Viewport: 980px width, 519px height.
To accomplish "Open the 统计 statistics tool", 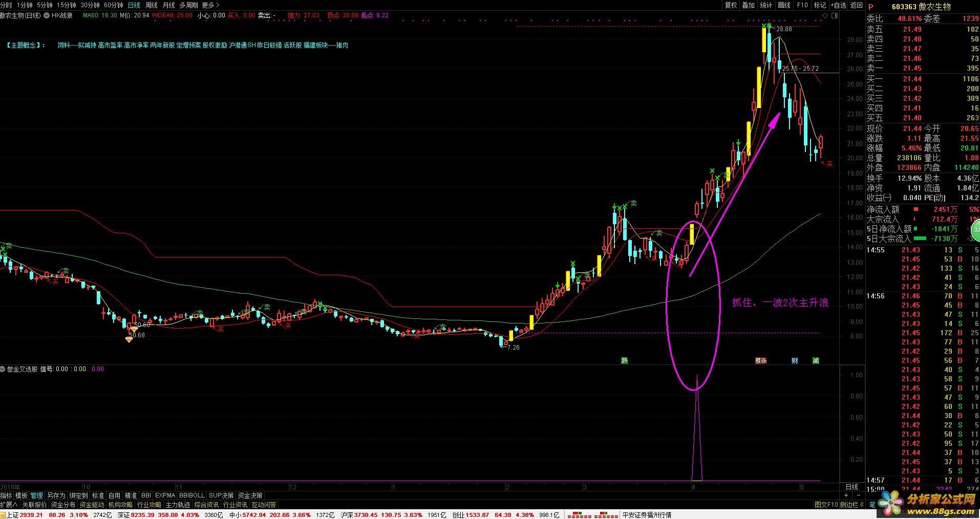I will coord(766,5).
